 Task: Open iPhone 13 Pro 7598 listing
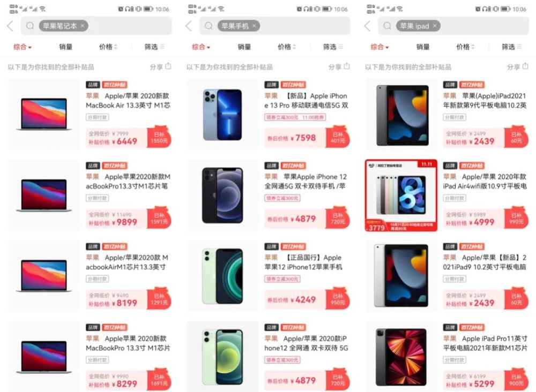click(268, 115)
